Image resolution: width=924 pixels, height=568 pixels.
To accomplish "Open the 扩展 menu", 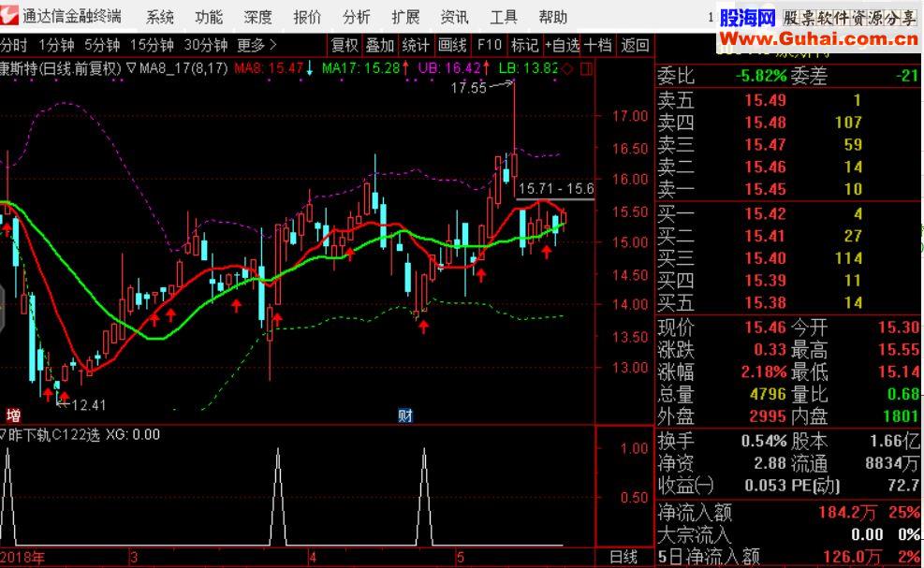I will pos(405,17).
